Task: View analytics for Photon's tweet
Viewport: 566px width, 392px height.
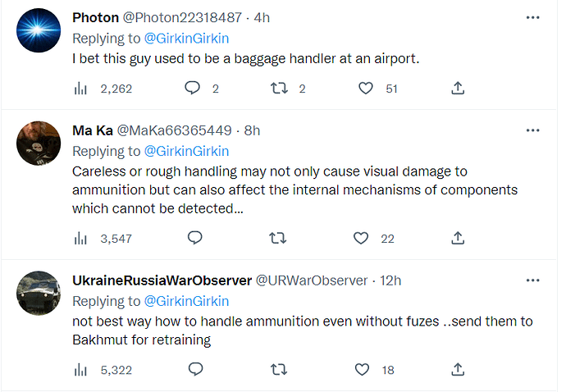Action: click(x=80, y=89)
